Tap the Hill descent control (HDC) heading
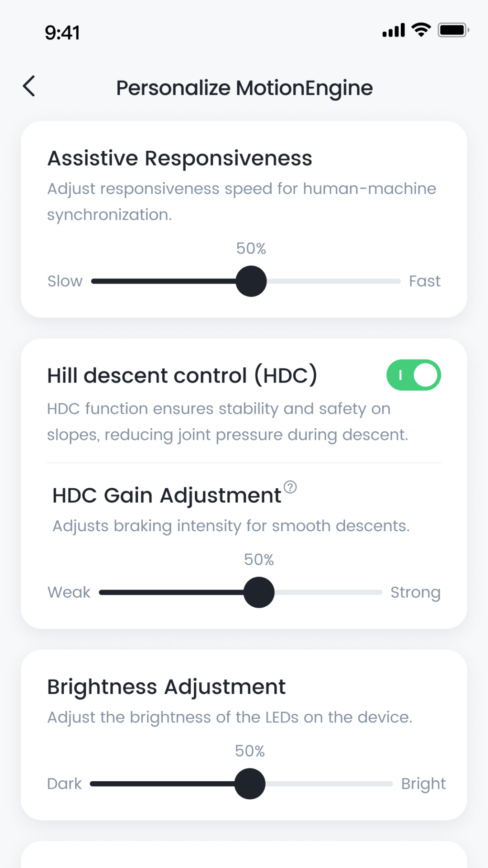This screenshot has height=868, width=488. (183, 375)
